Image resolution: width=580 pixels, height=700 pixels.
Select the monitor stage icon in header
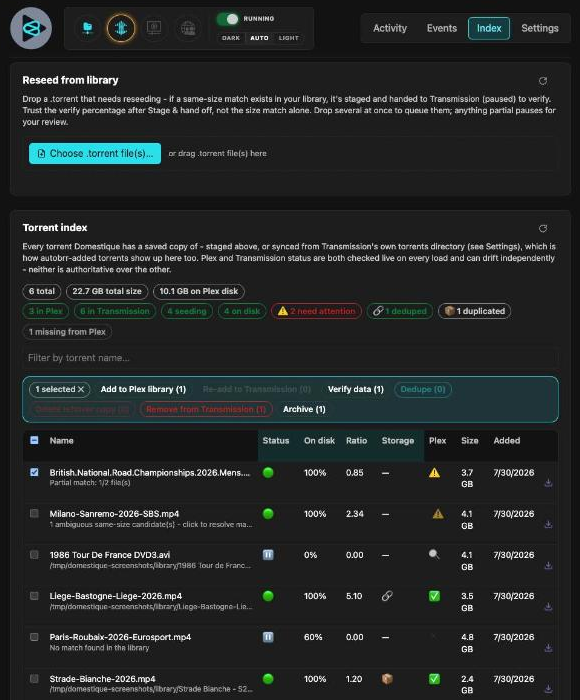(x=154, y=28)
